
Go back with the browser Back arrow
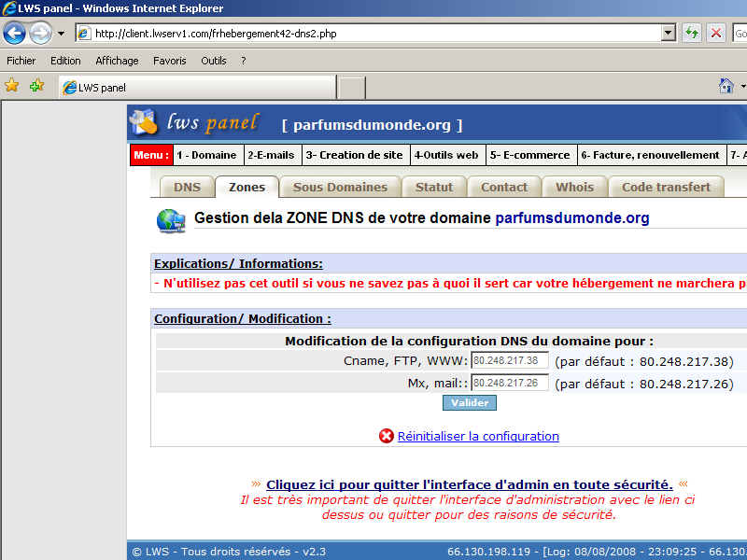14,34
